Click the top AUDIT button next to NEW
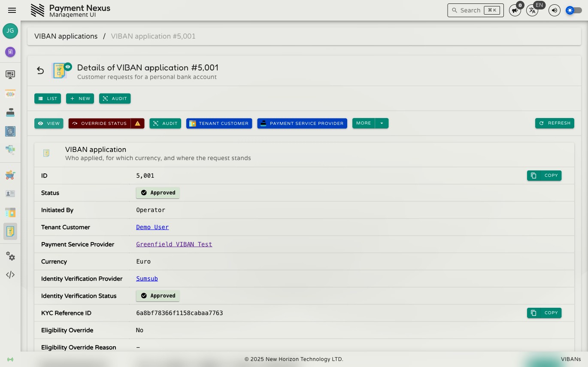This screenshot has width=588, height=367. pyautogui.click(x=115, y=98)
